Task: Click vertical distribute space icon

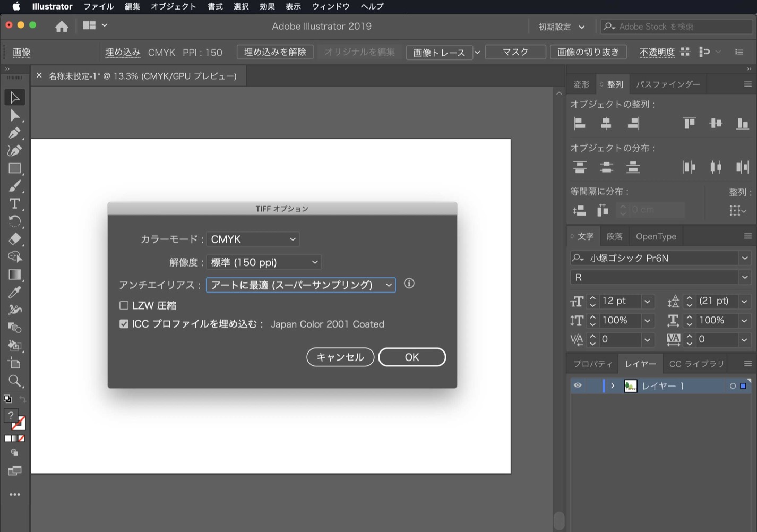Action: [x=579, y=211]
